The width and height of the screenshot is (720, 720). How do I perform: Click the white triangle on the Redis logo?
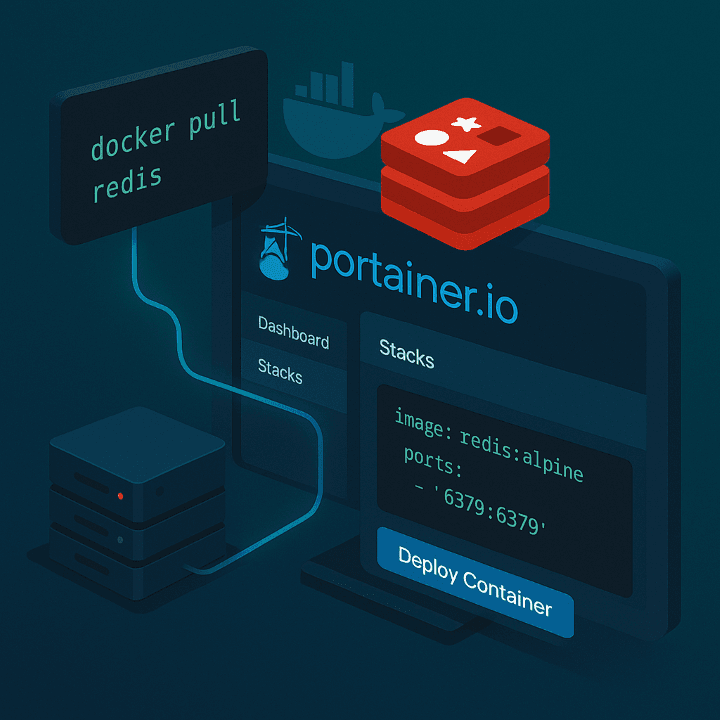click(x=459, y=156)
